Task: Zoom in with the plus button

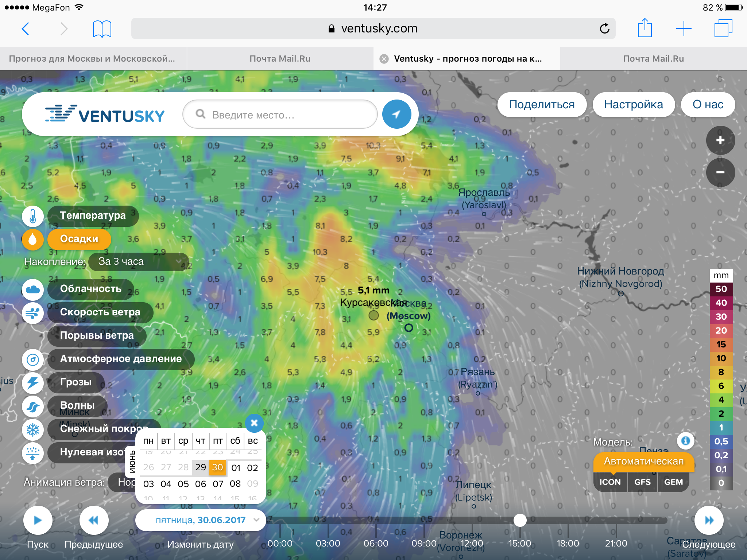Action: (720, 140)
